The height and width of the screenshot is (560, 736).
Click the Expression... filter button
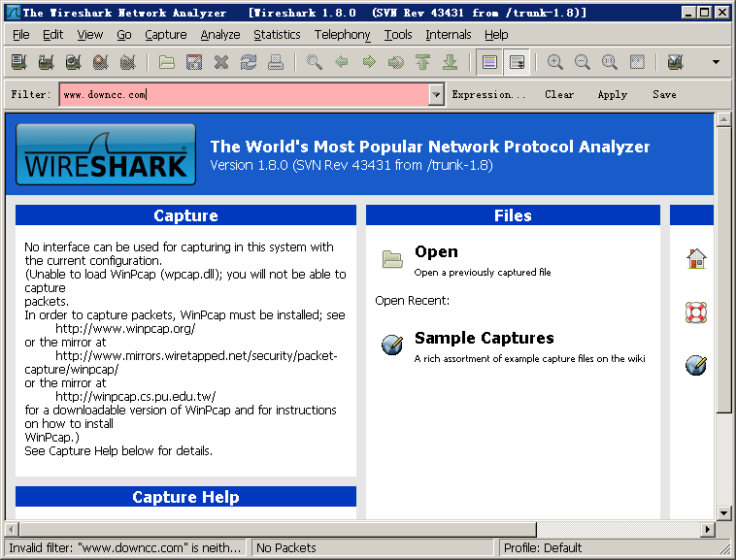(488, 95)
